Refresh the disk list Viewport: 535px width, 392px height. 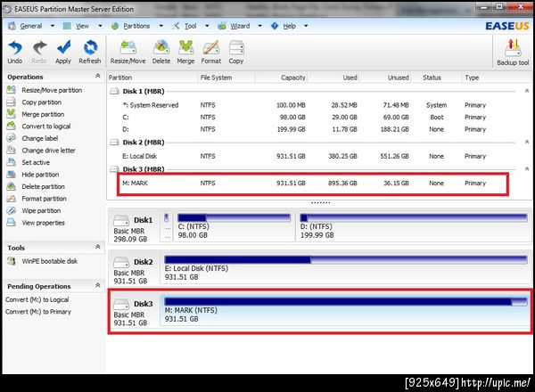90,47
